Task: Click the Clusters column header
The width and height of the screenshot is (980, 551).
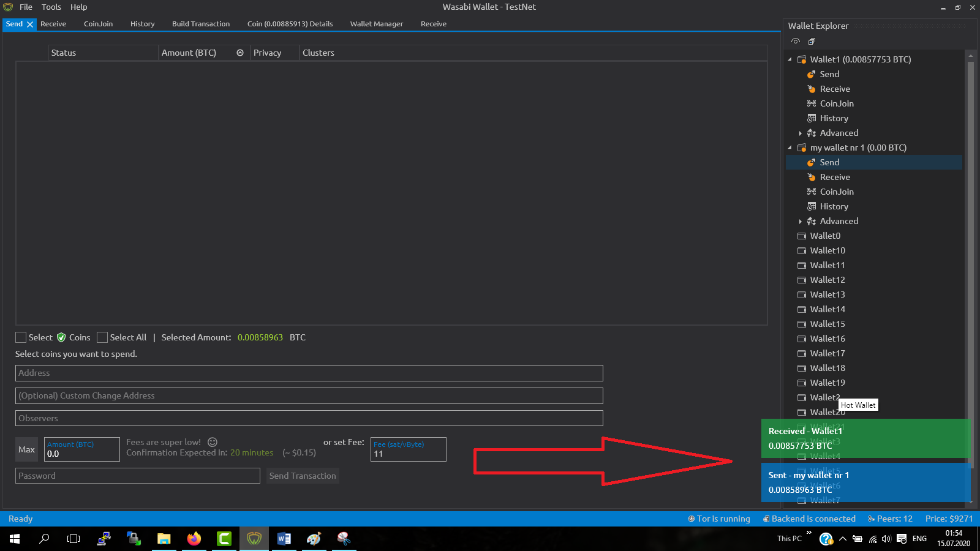Action: coord(533,53)
